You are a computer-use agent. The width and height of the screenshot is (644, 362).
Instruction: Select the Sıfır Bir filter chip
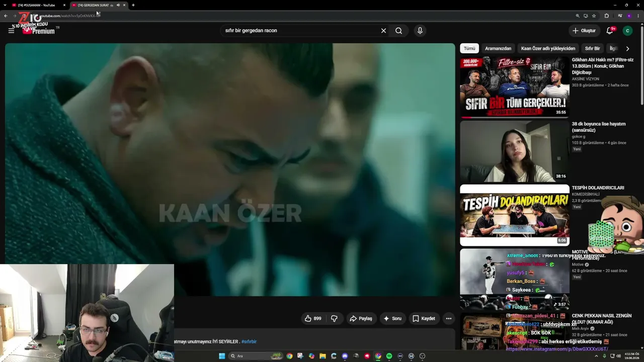[x=592, y=48]
